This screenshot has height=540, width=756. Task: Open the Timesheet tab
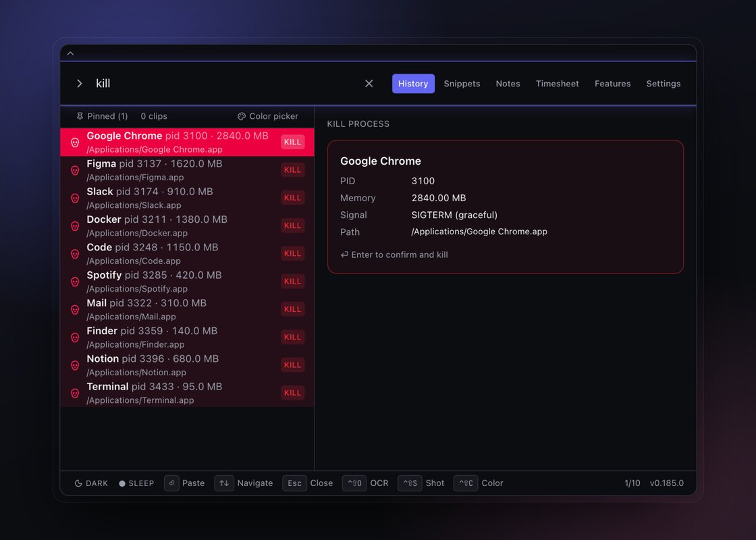pos(558,84)
